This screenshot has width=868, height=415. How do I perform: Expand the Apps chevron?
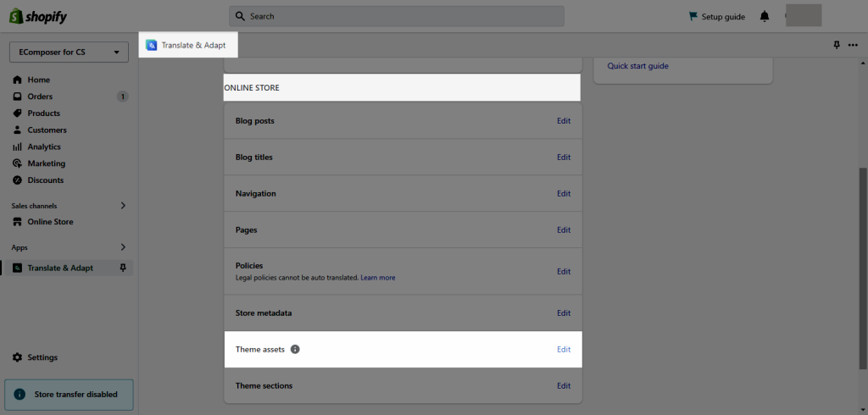(x=124, y=247)
